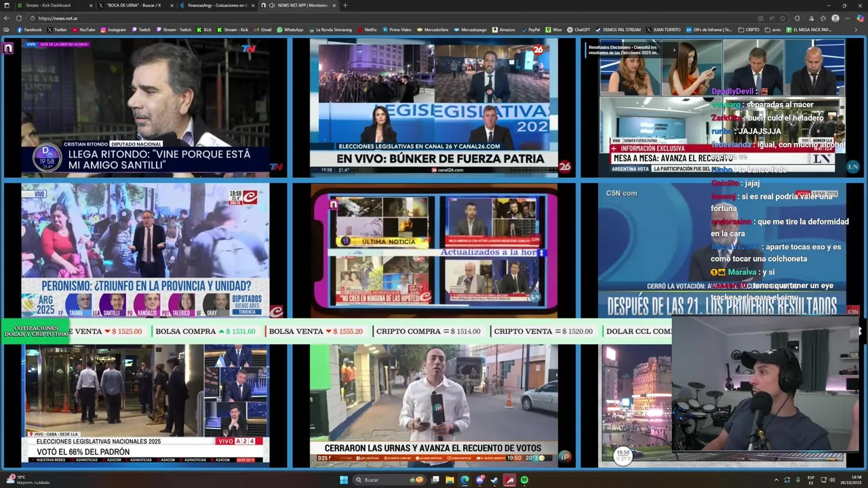Open the Mercadopago bookmark
868x488 pixels.
tap(470, 30)
